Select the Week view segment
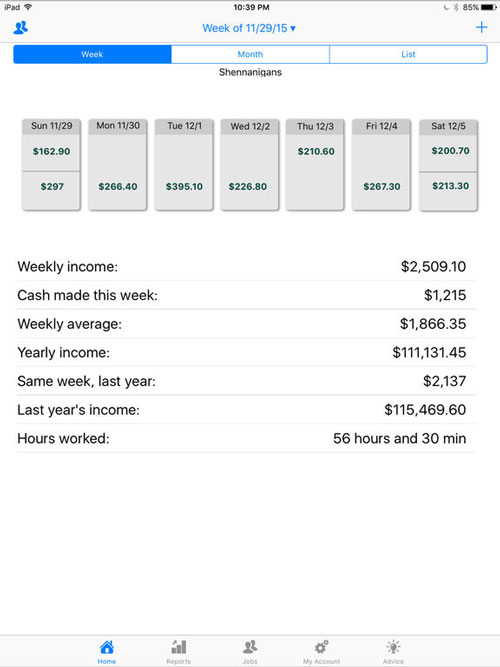The width and height of the screenshot is (500, 667). (92, 54)
